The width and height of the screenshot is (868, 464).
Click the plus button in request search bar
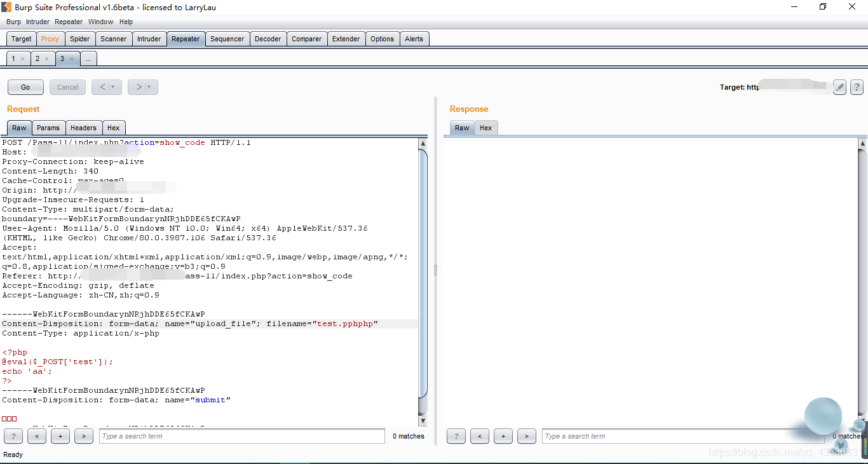click(x=60, y=436)
